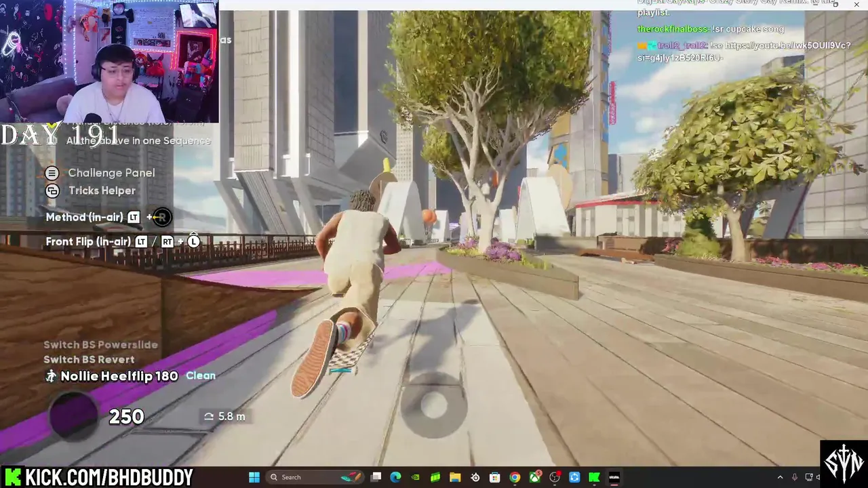This screenshot has width=868, height=488.
Task: Open Microsoft Store from the taskbar
Action: [x=495, y=477]
